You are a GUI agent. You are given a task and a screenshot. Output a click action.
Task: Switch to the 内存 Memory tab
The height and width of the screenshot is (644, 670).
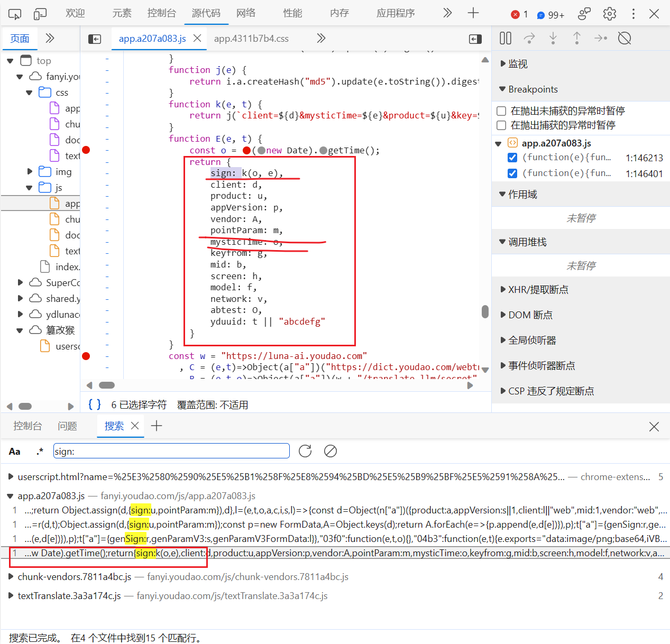(339, 13)
